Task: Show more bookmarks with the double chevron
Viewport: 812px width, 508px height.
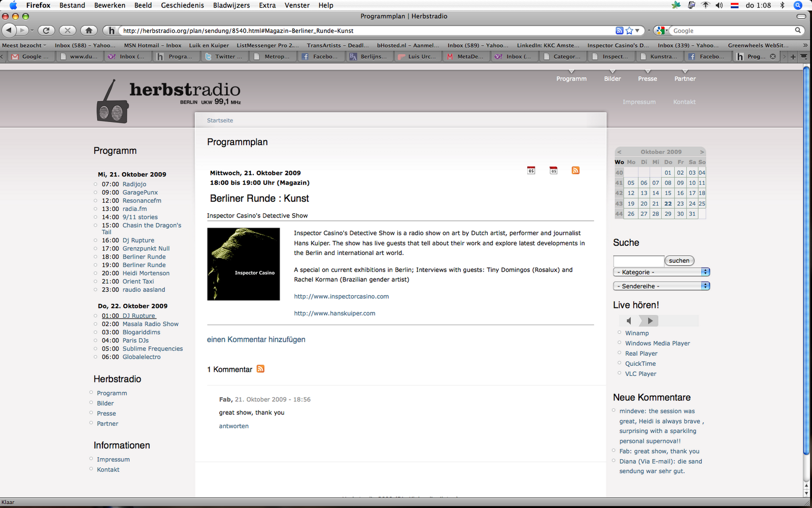Action: click(805, 45)
